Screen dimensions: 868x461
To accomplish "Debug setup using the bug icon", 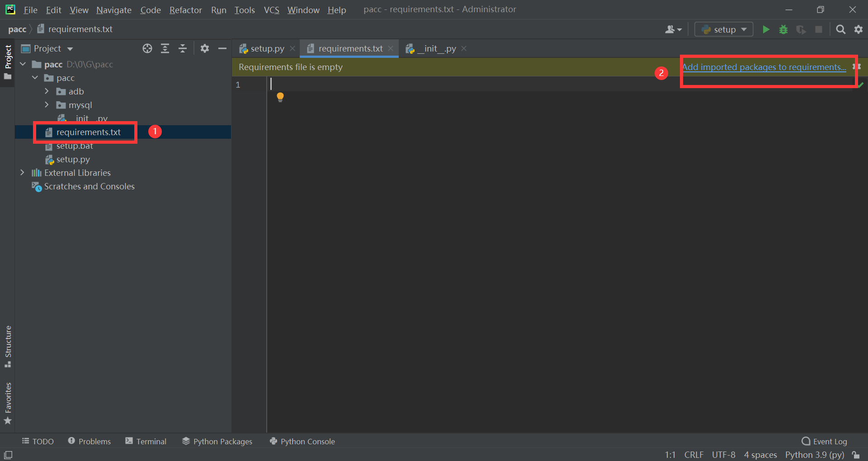I will [783, 29].
